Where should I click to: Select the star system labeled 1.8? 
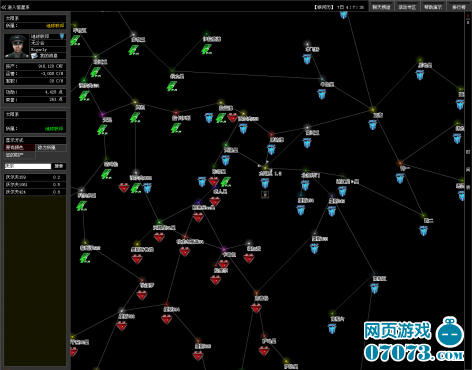coord(265,167)
